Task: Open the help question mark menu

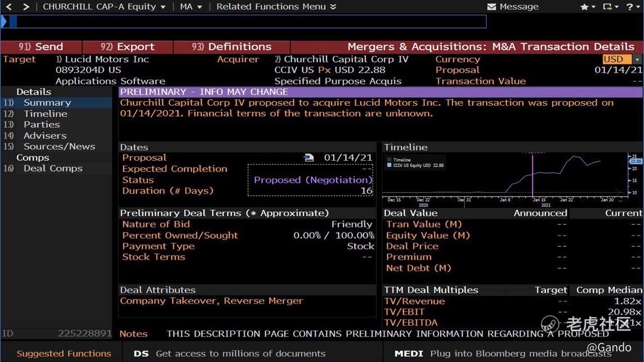Action: tap(629, 7)
